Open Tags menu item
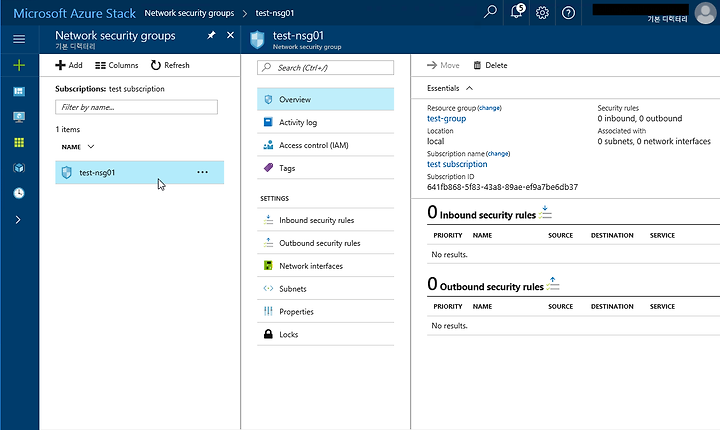Screen dimensions: 720x430 point(326,168)
